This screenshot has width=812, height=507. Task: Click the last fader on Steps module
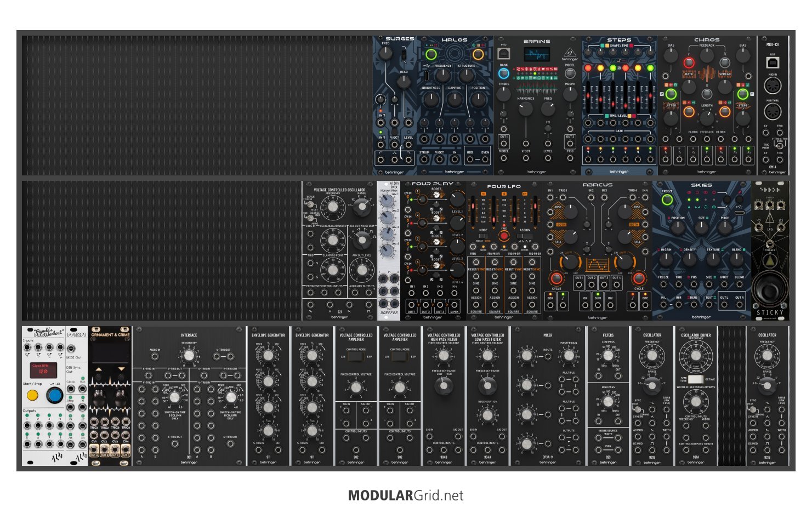point(651,97)
